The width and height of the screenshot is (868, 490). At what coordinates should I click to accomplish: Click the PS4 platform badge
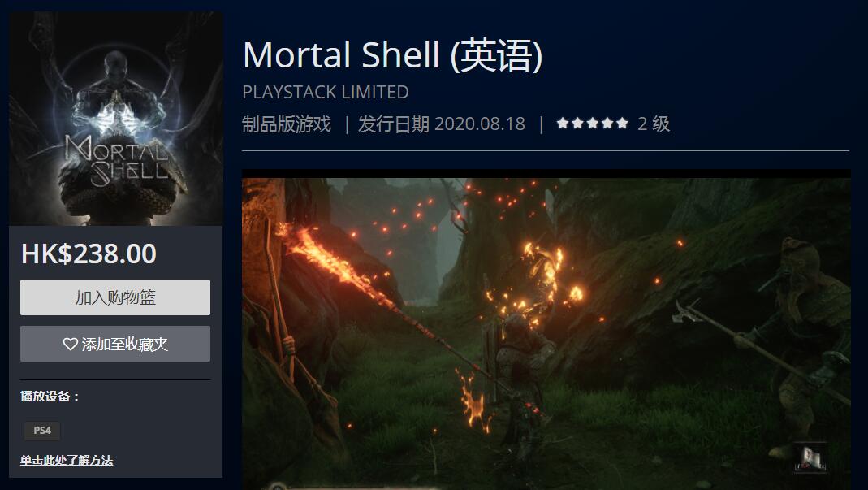tap(42, 430)
